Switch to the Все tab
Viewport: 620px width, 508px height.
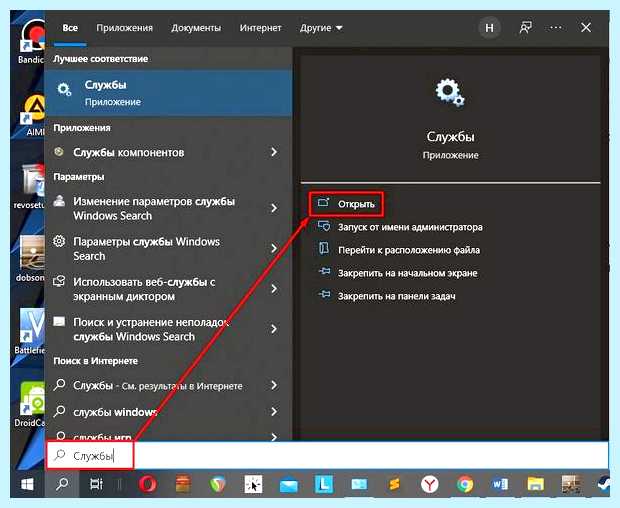click(70, 28)
